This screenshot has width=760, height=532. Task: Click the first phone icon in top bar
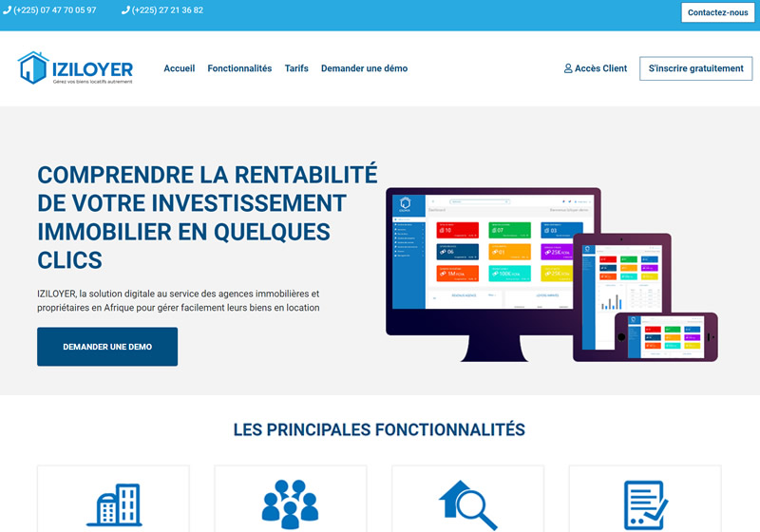(x=7, y=10)
